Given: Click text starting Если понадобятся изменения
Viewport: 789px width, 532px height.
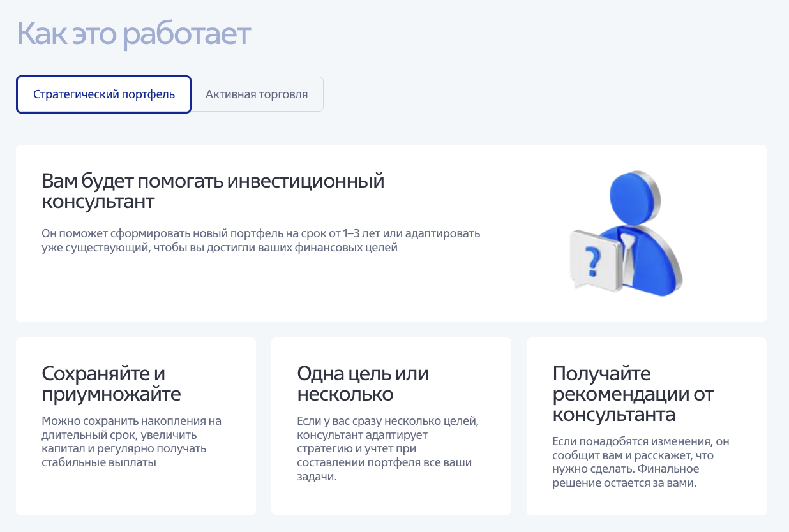Looking at the screenshot, I should pos(640,462).
